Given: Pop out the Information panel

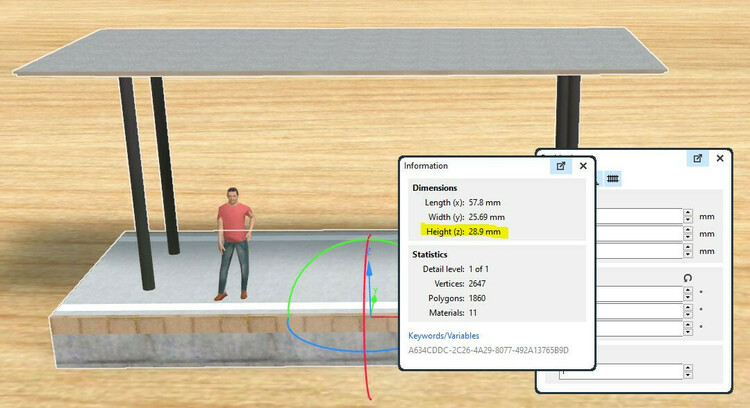Looking at the screenshot, I should click(x=561, y=166).
